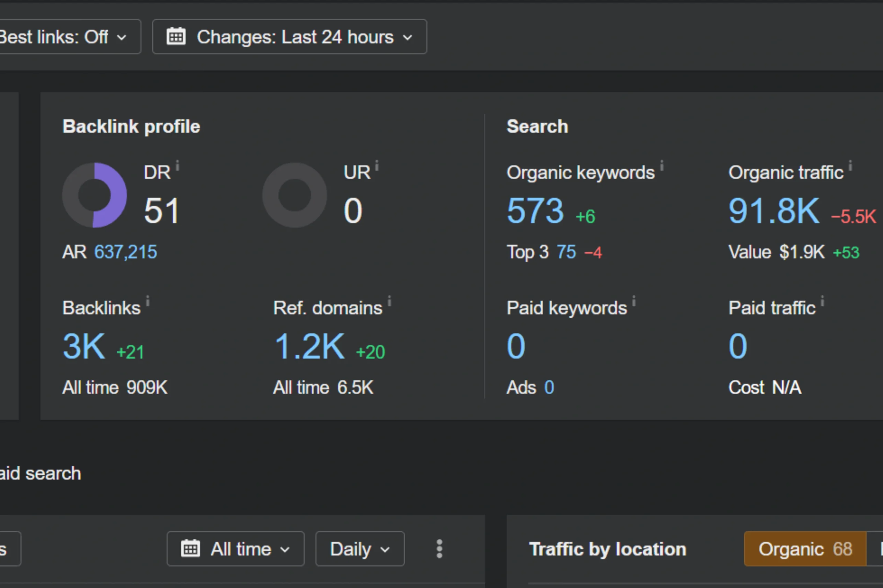
Task: Open the All time date range dropdown
Action: click(x=236, y=549)
